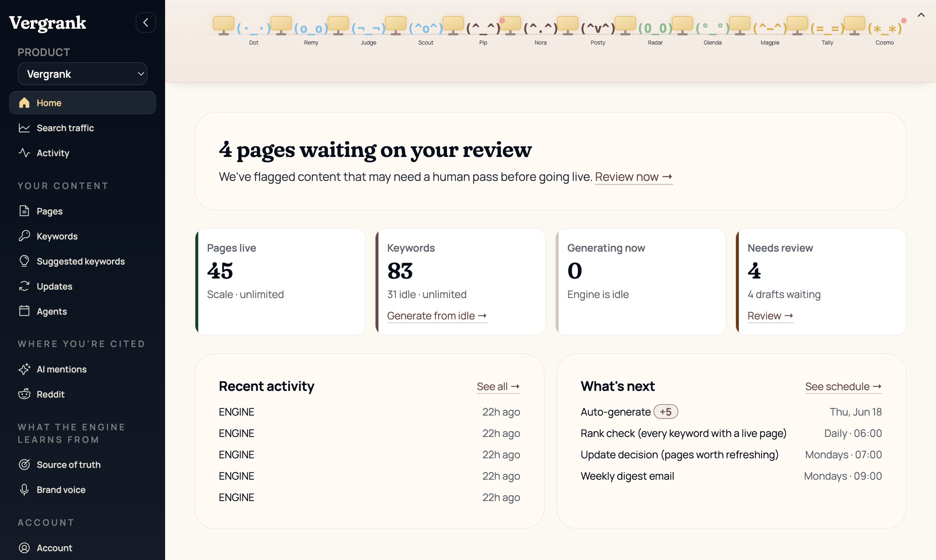The image size is (936, 560).
Task: Click the Updates refresh icon
Action: pyautogui.click(x=24, y=286)
